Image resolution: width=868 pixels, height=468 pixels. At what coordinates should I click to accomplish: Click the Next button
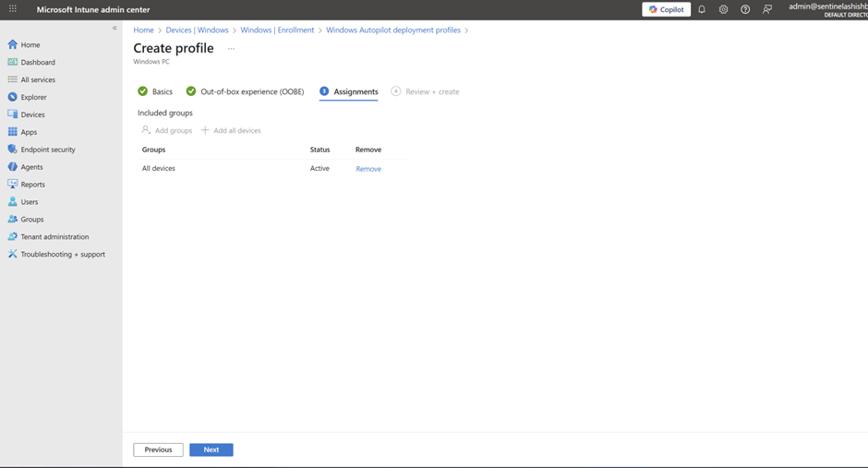[x=211, y=450]
